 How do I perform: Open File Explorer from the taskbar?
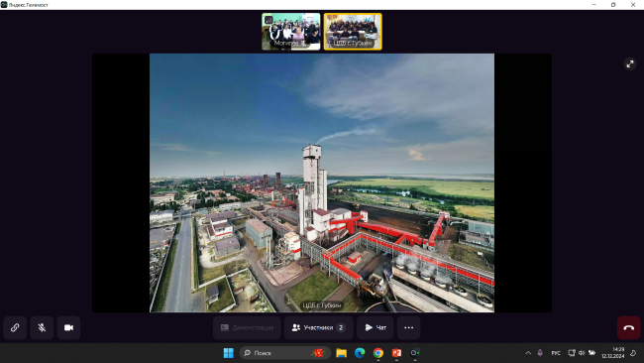[x=341, y=353]
